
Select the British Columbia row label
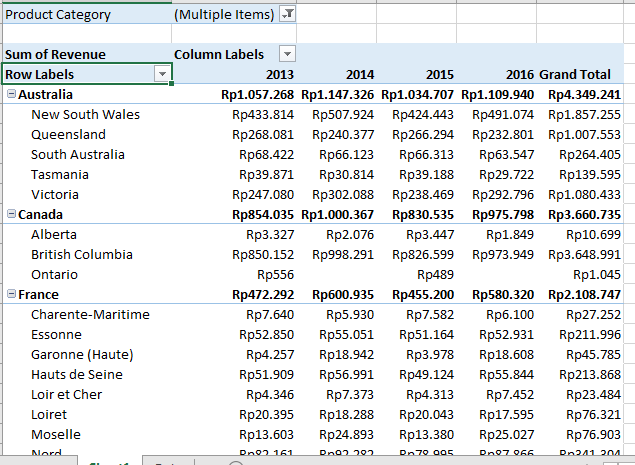click(82, 254)
